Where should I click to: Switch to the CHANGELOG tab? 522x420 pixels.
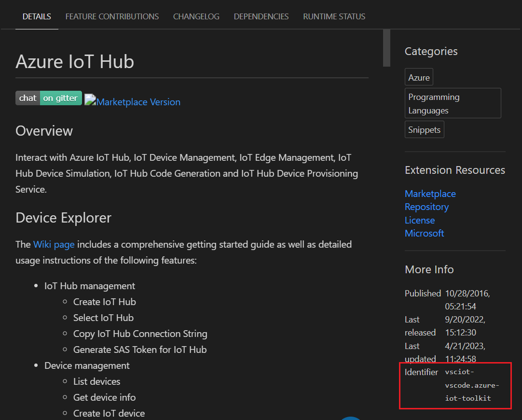[196, 16]
